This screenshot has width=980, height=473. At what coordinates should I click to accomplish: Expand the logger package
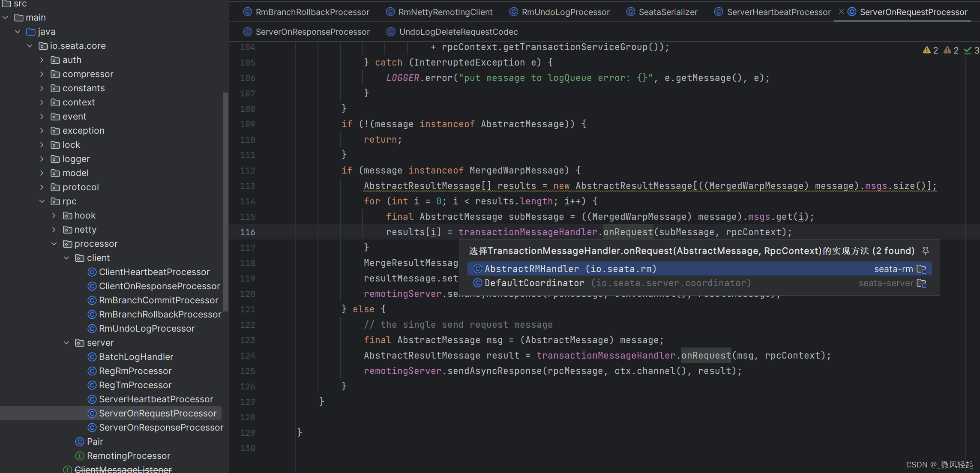[x=42, y=159]
